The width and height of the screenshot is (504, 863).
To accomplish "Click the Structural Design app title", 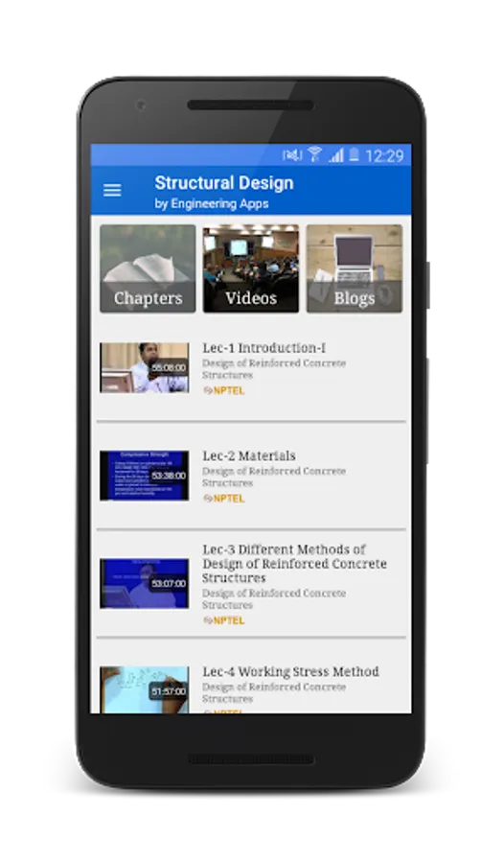I will (224, 183).
